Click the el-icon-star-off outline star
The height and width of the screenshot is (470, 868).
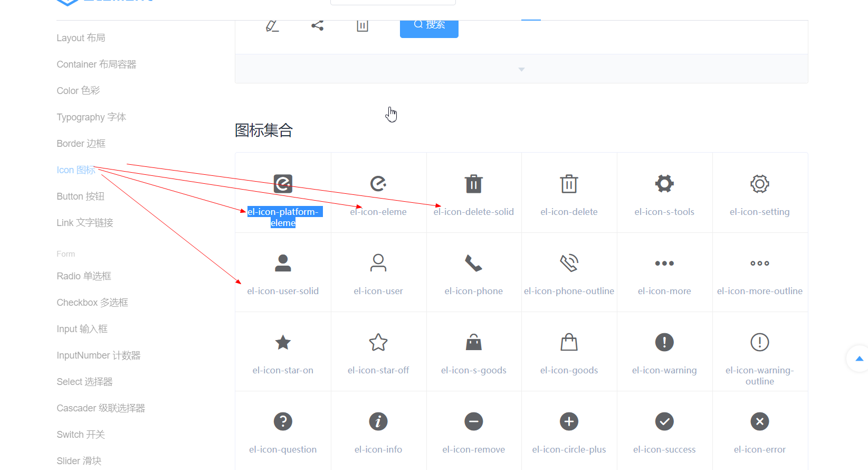[378, 342]
